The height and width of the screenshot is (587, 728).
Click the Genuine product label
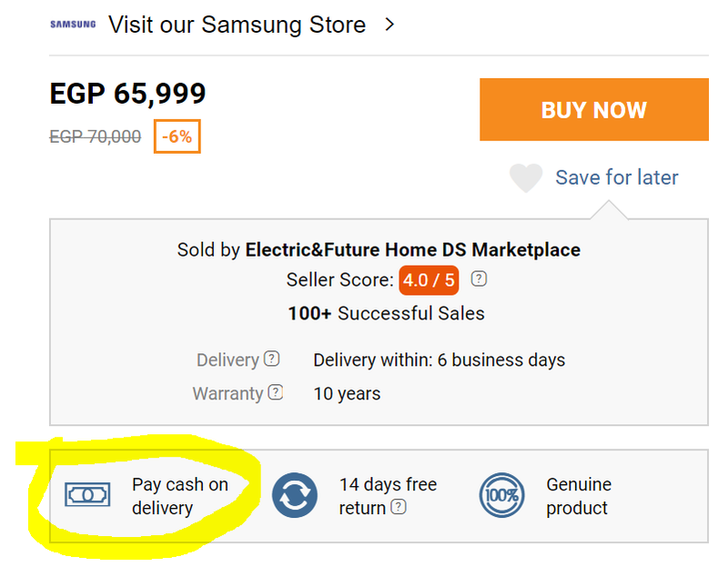point(579,496)
